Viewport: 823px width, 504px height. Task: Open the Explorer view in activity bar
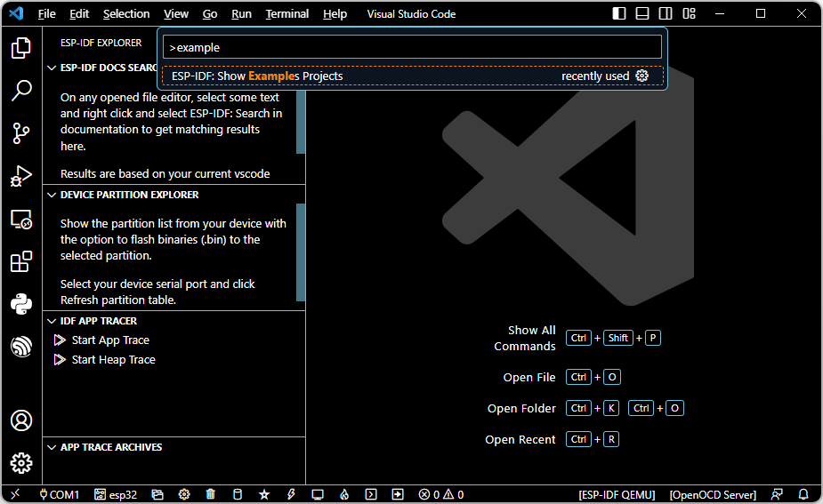21,48
